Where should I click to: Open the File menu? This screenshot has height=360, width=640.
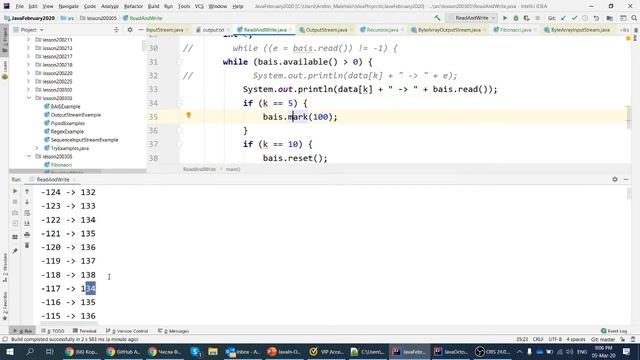(x=19, y=6)
